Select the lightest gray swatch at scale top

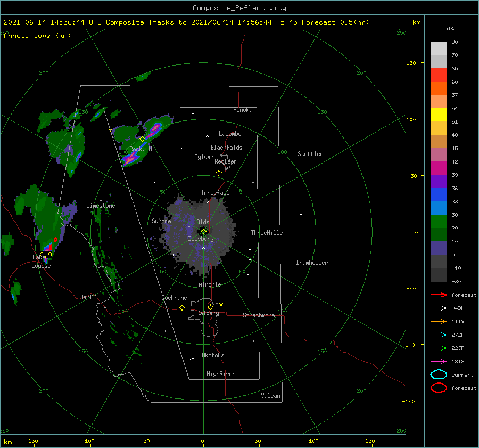pyautogui.click(x=439, y=48)
